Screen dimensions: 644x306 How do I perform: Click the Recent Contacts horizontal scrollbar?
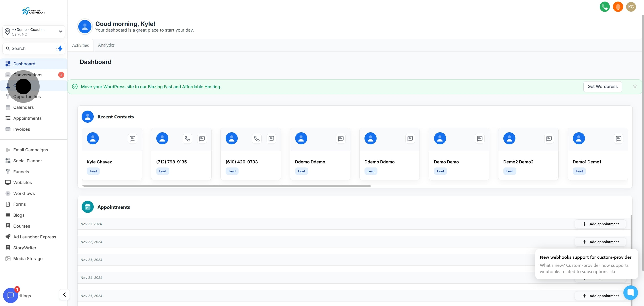[x=226, y=186]
